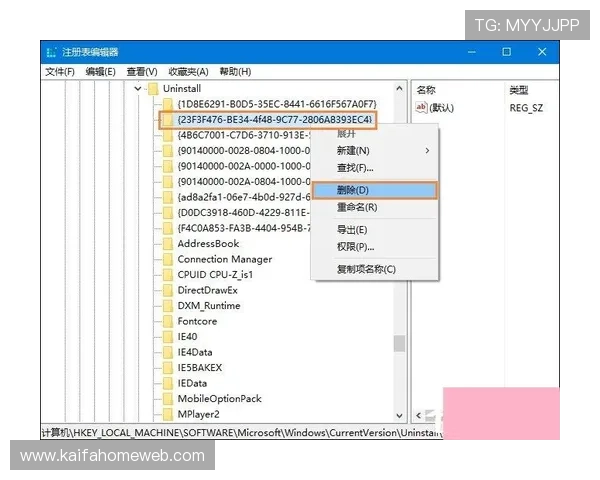This screenshot has width=600, height=480.
Task: Collapse the Uninstall tree node
Action: (138, 89)
